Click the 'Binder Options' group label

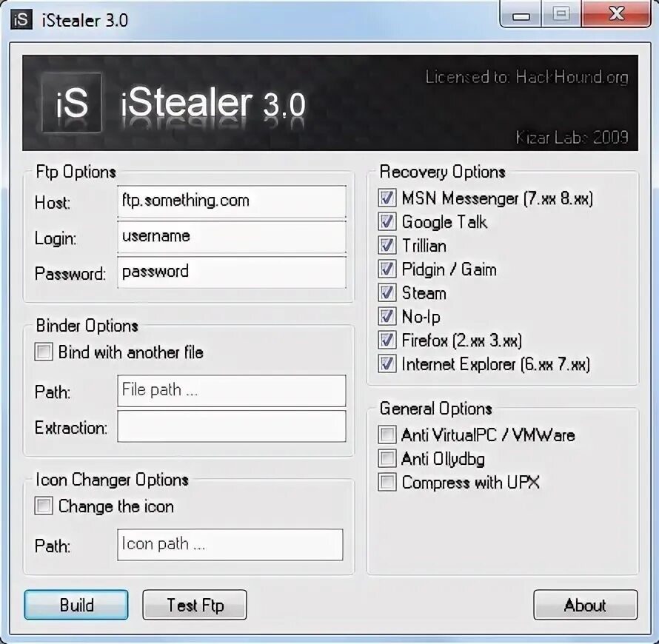click(x=87, y=326)
